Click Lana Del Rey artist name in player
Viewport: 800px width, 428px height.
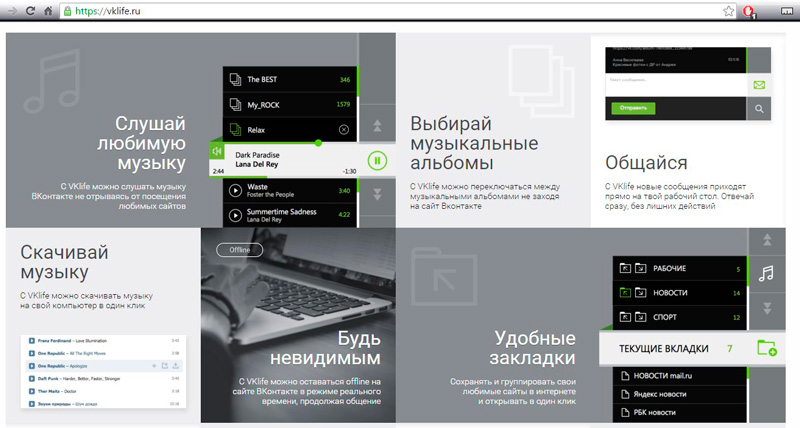coord(257,164)
